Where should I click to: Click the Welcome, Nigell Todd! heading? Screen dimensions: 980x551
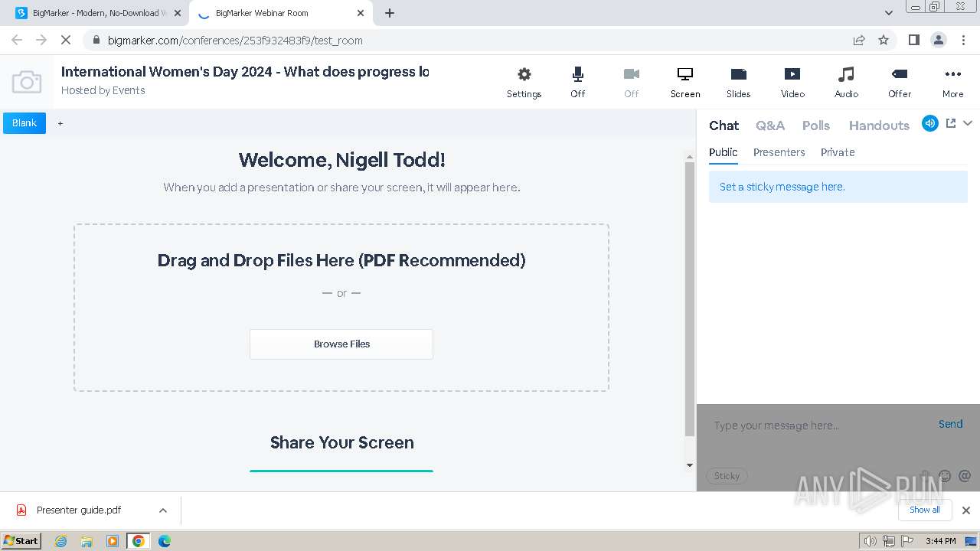341,160
